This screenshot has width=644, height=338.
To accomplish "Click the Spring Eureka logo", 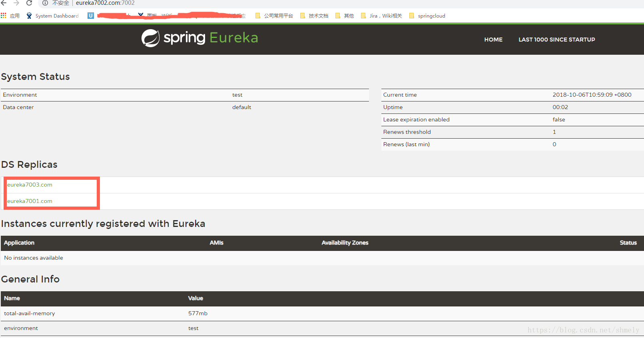I will pos(199,38).
